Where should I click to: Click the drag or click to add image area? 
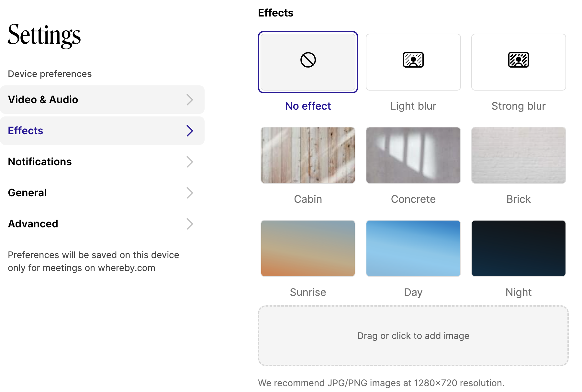[413, 336]
